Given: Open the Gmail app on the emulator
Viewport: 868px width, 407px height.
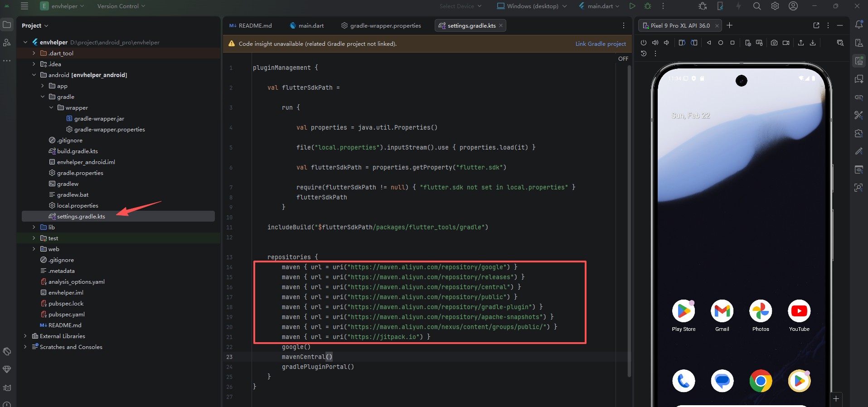Looking at the screenshot, I should pyautogui.click(x=722, y=315).
